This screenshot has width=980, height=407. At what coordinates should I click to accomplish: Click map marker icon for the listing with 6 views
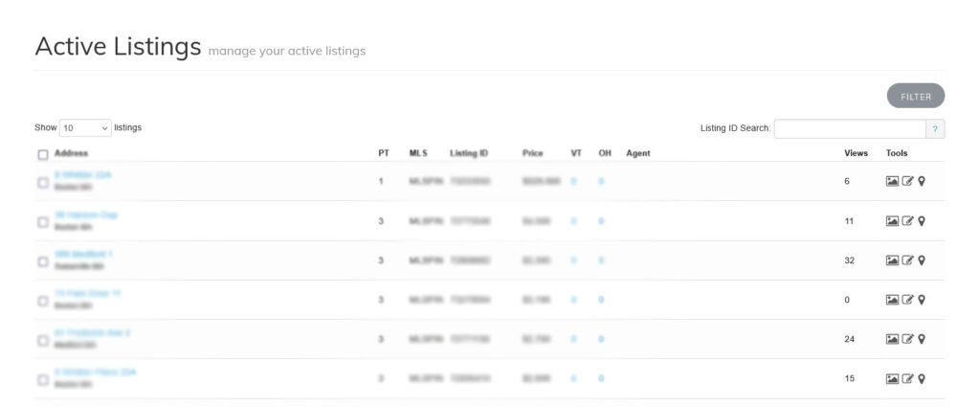(x=922, y=181)
